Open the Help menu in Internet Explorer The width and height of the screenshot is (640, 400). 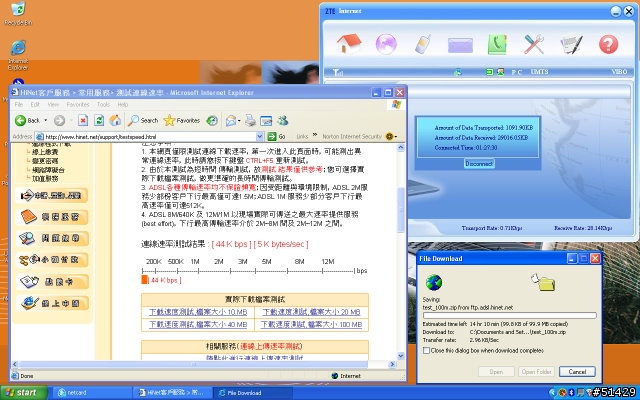click(123, 104)
